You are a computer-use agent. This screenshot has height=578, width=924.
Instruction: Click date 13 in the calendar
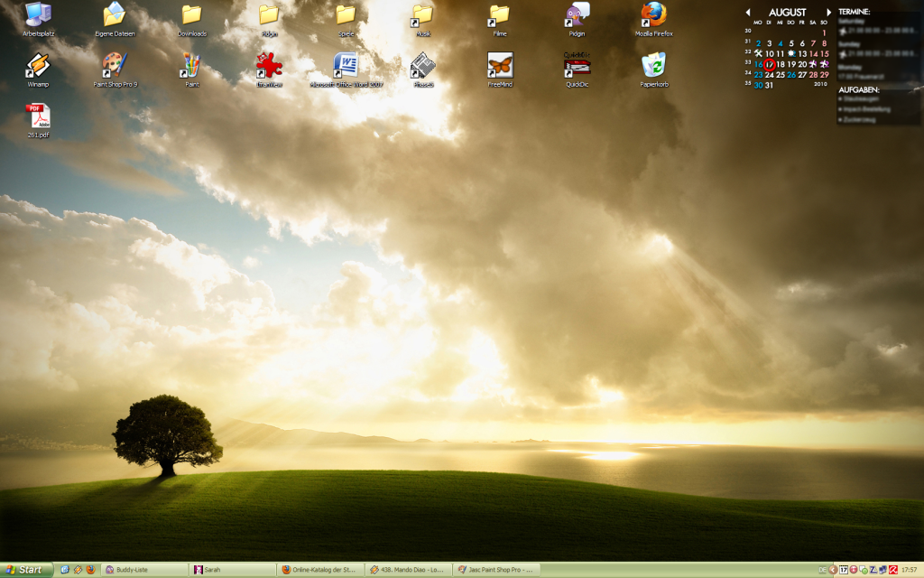(802, 54)
